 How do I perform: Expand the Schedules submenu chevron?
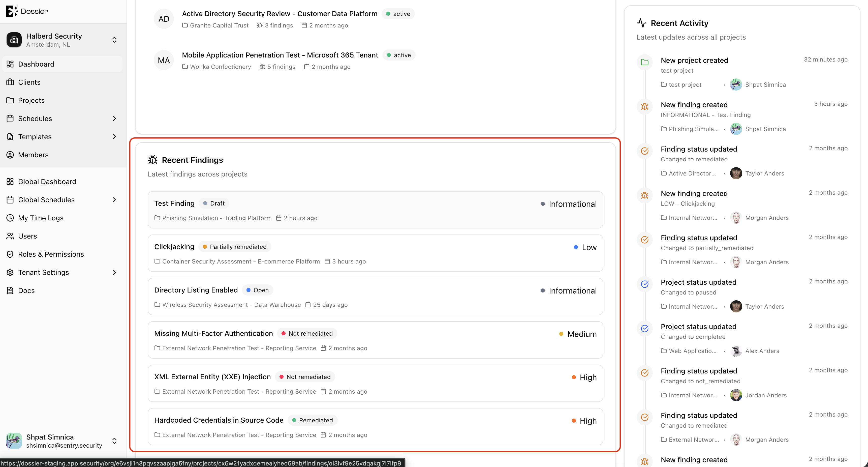pos(114,119)
